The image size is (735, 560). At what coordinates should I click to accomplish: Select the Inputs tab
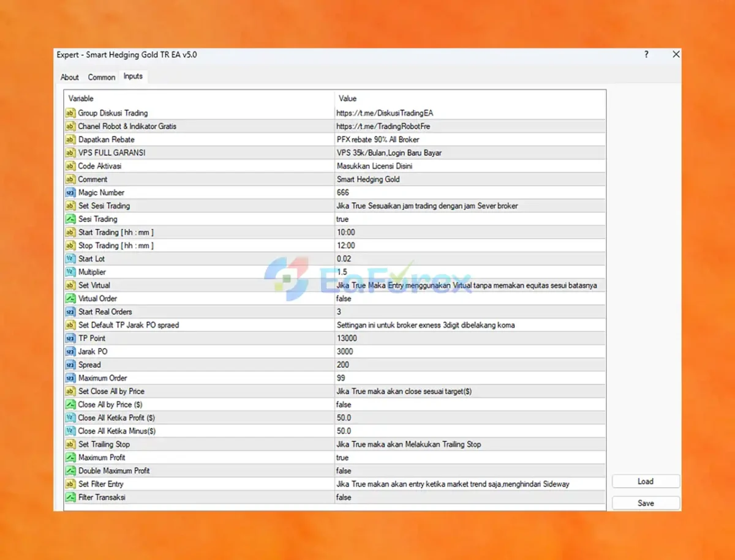tap(133, 77)
